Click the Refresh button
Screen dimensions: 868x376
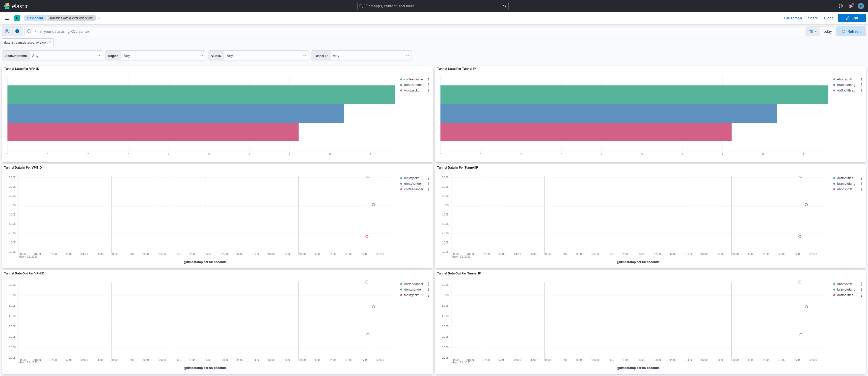(851, 31)
